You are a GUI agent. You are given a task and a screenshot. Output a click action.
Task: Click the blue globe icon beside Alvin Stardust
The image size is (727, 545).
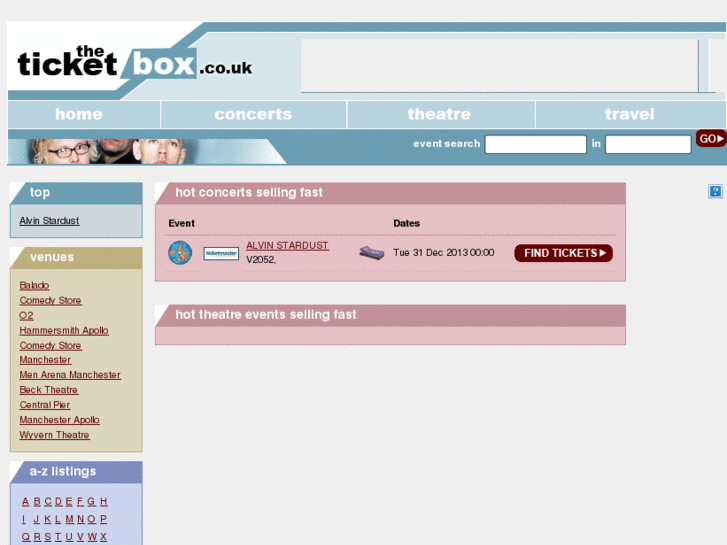[x=180, y=253]
